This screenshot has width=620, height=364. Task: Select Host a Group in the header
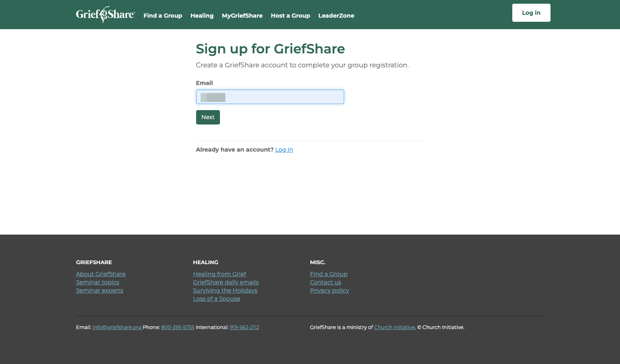pyautogui.click(x=290, y=16)
